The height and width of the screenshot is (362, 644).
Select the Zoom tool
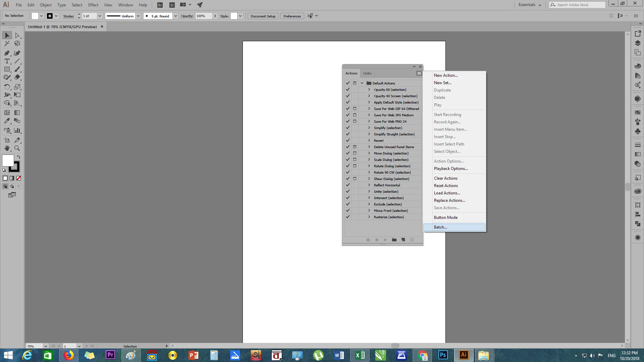[17, 148]
